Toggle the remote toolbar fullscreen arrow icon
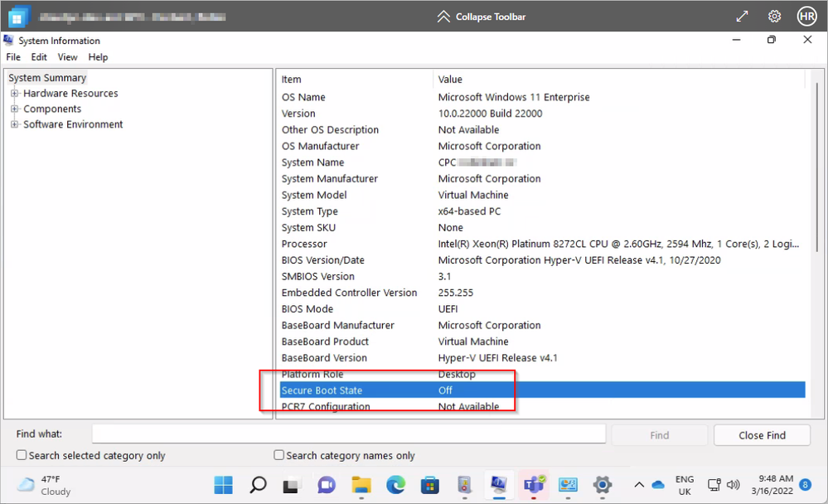 pos(742,17)
